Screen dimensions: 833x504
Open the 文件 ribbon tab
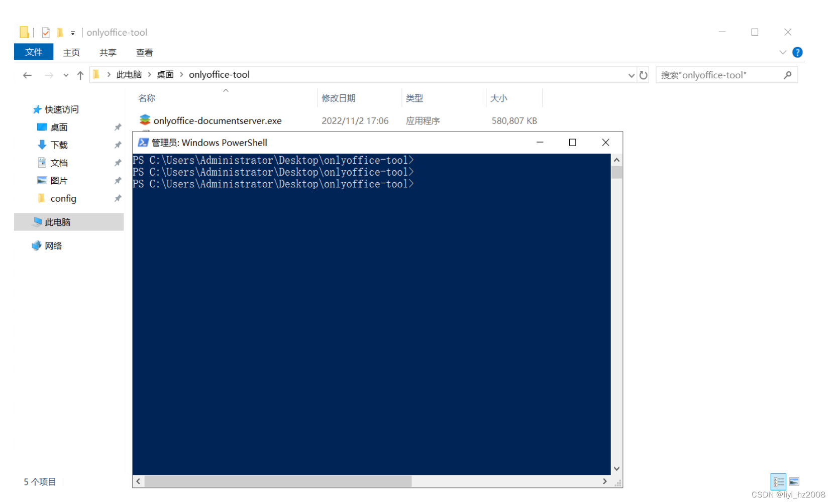[x=34, y=52]
